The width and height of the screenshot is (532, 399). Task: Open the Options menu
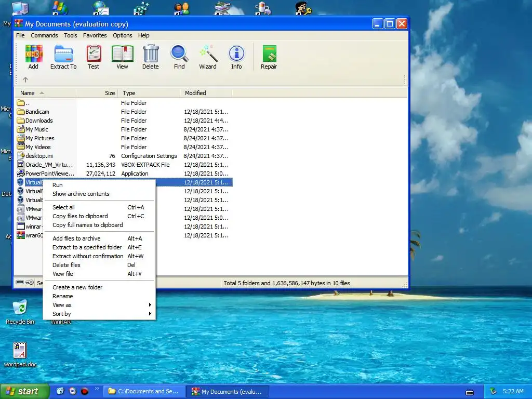coord(123,35)
